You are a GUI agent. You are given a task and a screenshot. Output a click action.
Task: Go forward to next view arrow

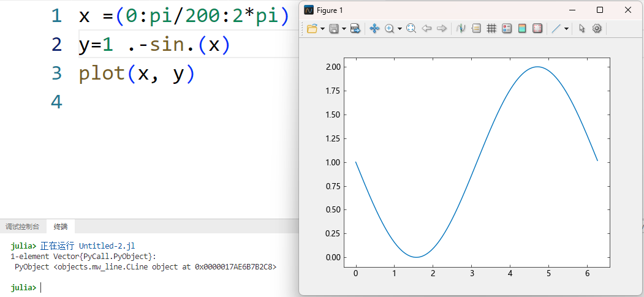(x=442, y=28)
